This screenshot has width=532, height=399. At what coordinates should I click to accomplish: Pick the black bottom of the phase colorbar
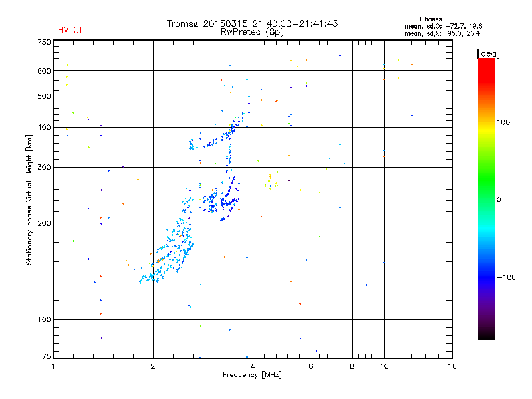click(487, 336)
